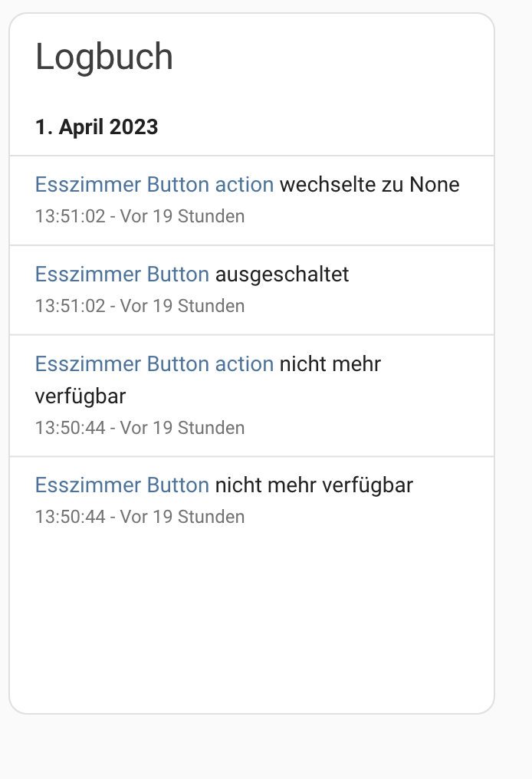Open the Esszimmer Button action entity link
The height and width of the screenshot is (779, 532).
click(153, 185)
